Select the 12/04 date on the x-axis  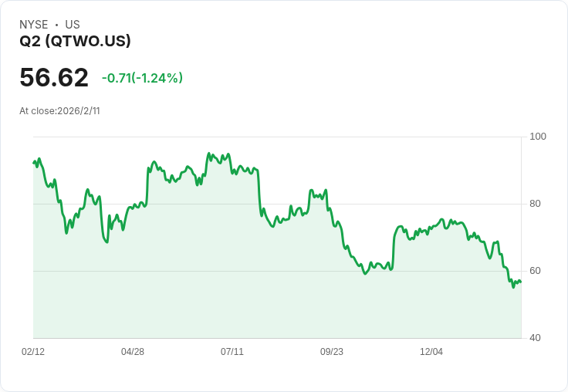click(x=431, y=352)
